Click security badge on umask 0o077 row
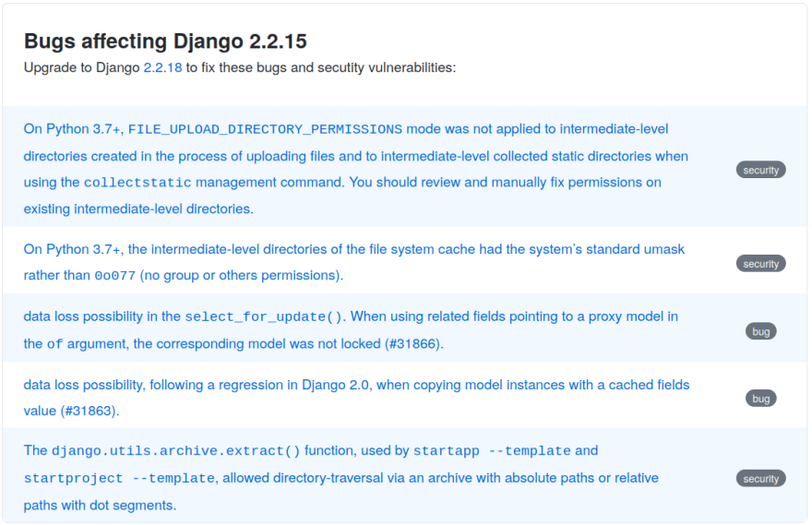The width and height of the screenshot is (812, 525). pyautogui.click(x=760, y=264)
